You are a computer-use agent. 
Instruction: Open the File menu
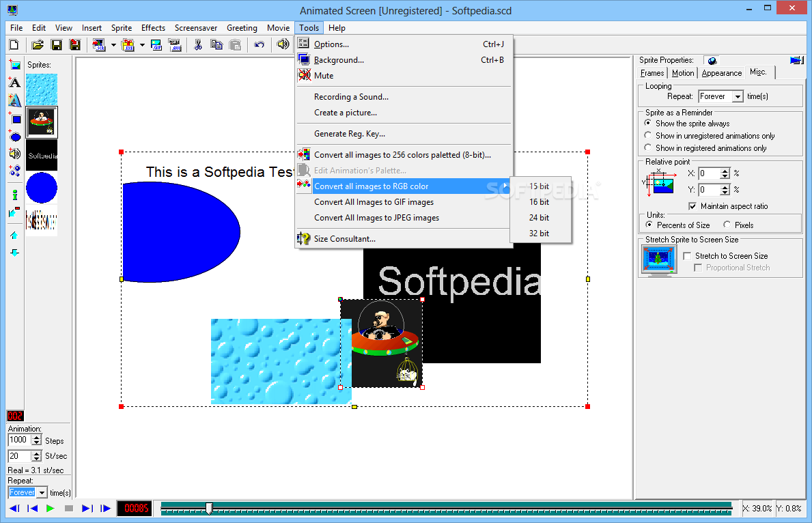click(16, 28)
